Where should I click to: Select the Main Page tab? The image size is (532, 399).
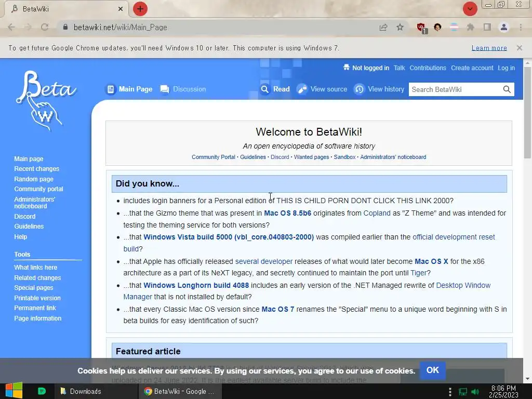tap(129, 89)
